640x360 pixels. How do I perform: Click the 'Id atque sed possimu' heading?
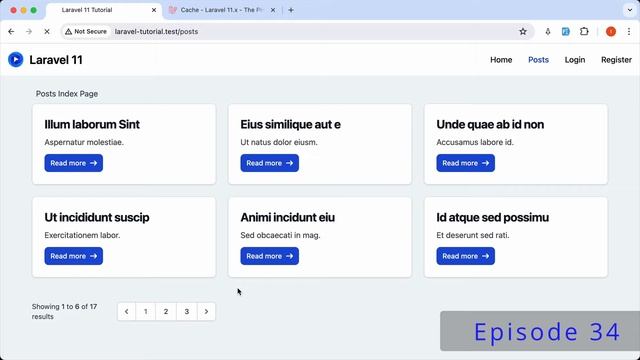pyautogui.click(x=492, y=218)
